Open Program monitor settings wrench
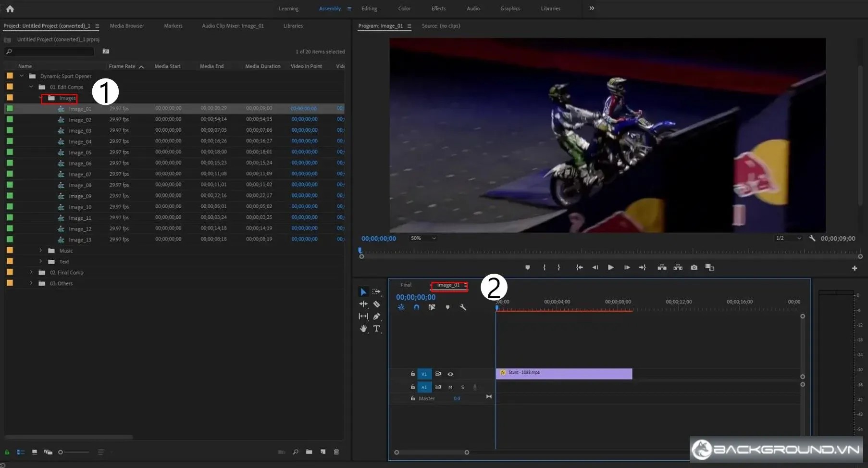The width and height of the screenshot is (868, 468). click(812, 238)
